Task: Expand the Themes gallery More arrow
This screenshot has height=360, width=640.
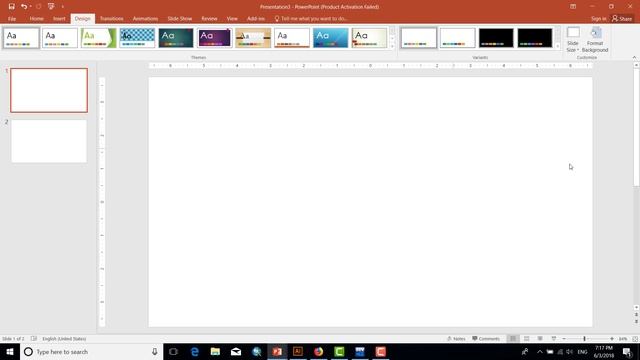Action: click(x=392, y=46)
